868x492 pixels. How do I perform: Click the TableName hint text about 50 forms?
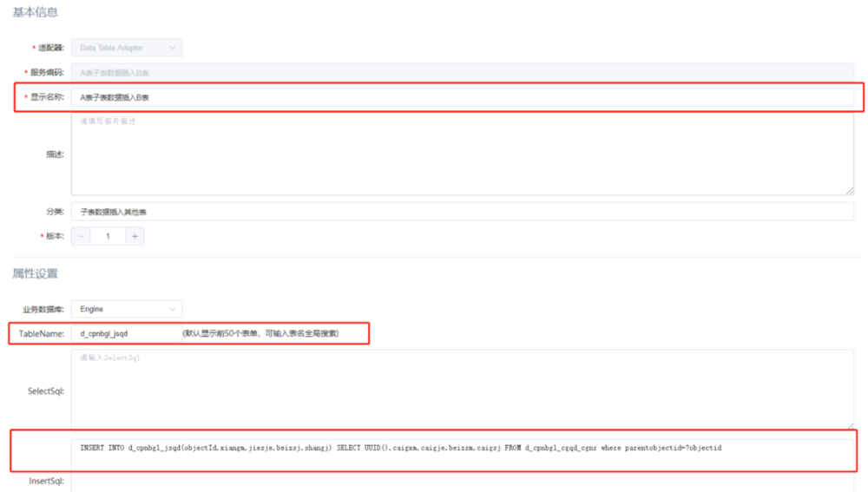(260, 333)
